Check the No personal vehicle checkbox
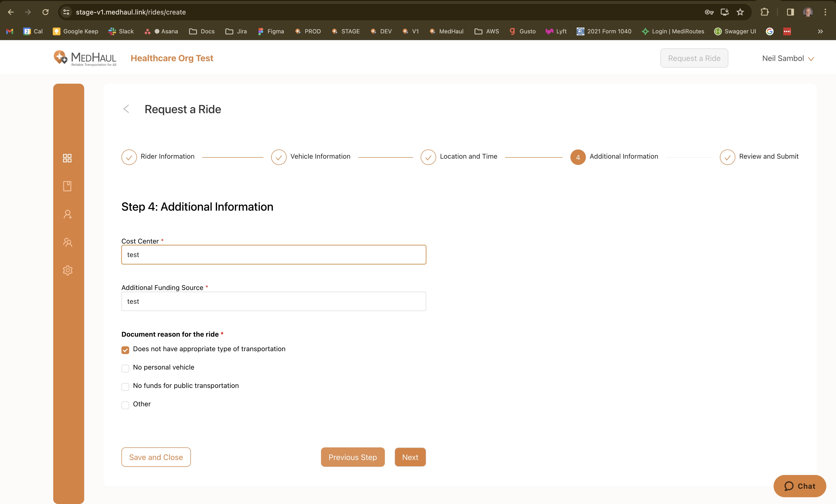Viewport: 836px width, 504px height. (x=125, y=368)
